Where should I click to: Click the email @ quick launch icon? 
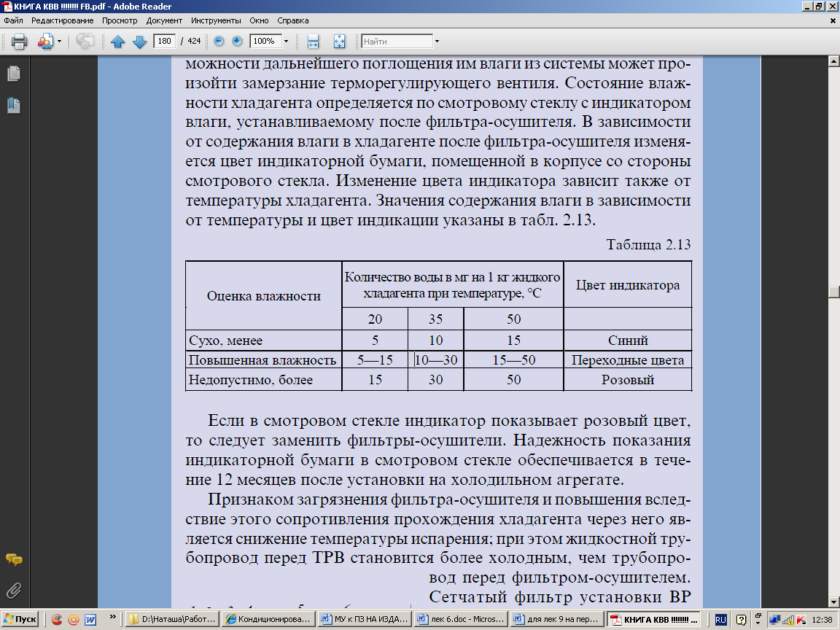point(74,620)
